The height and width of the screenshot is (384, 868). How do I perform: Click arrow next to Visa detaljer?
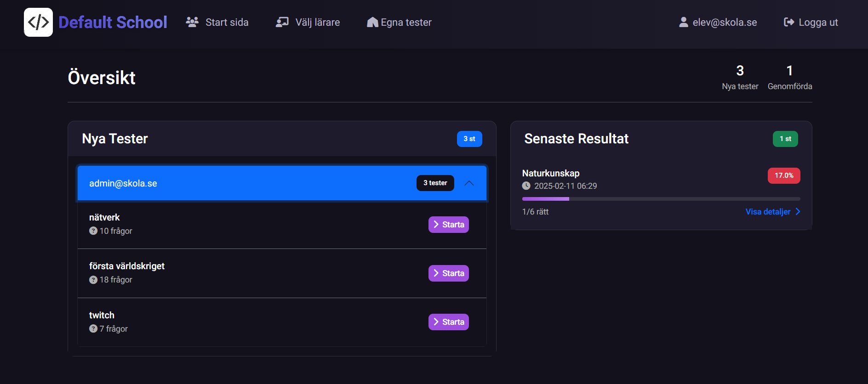pyautogui.click(x=798, y=212)
